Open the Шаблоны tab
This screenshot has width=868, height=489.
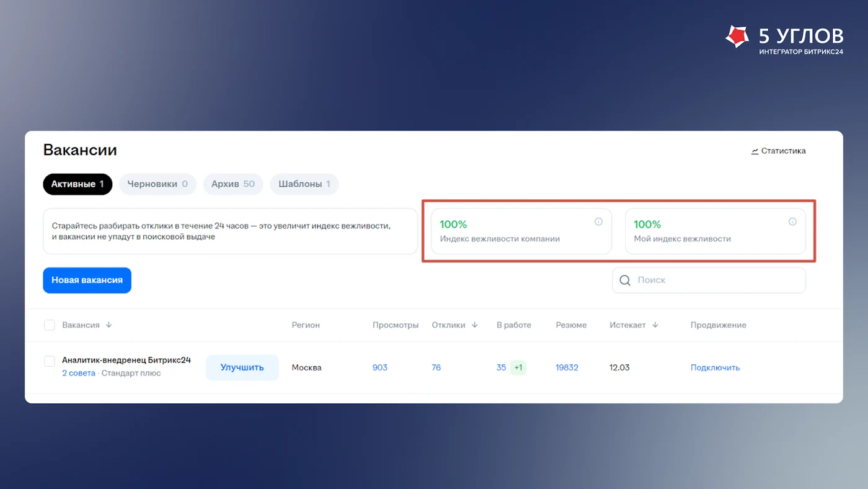[x=304, y=184]
